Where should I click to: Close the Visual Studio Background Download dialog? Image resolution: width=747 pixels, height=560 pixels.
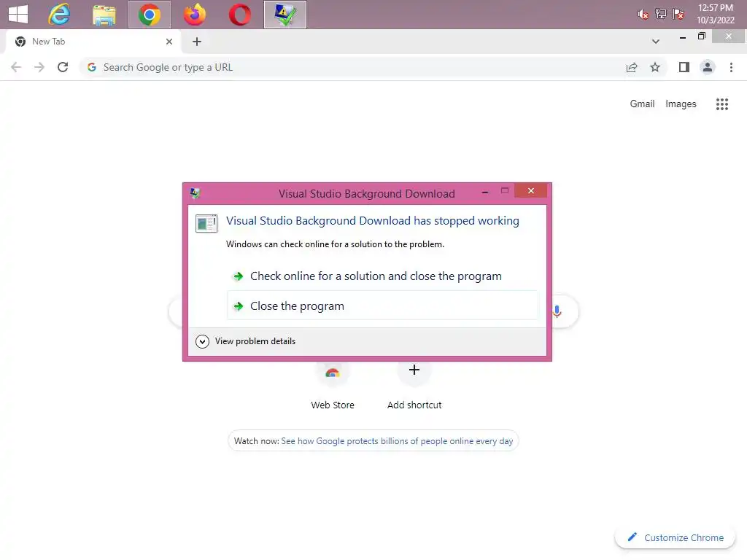[531, 191]
